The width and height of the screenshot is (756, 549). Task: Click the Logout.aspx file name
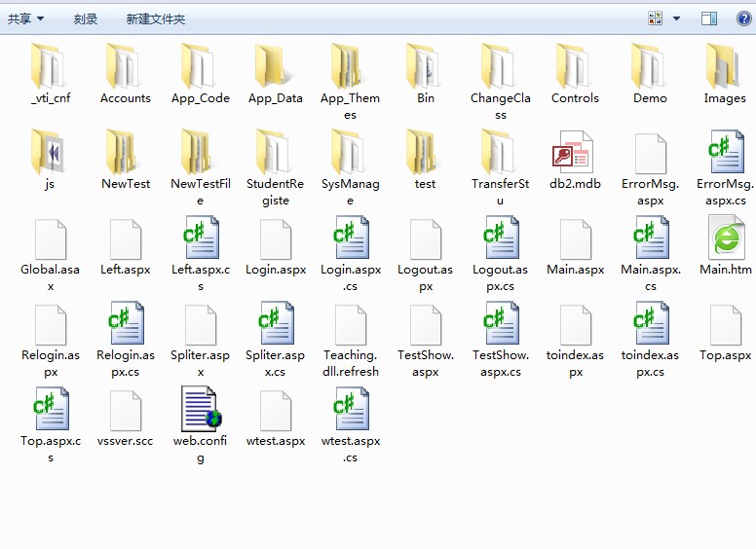click(x=425, y=277)
